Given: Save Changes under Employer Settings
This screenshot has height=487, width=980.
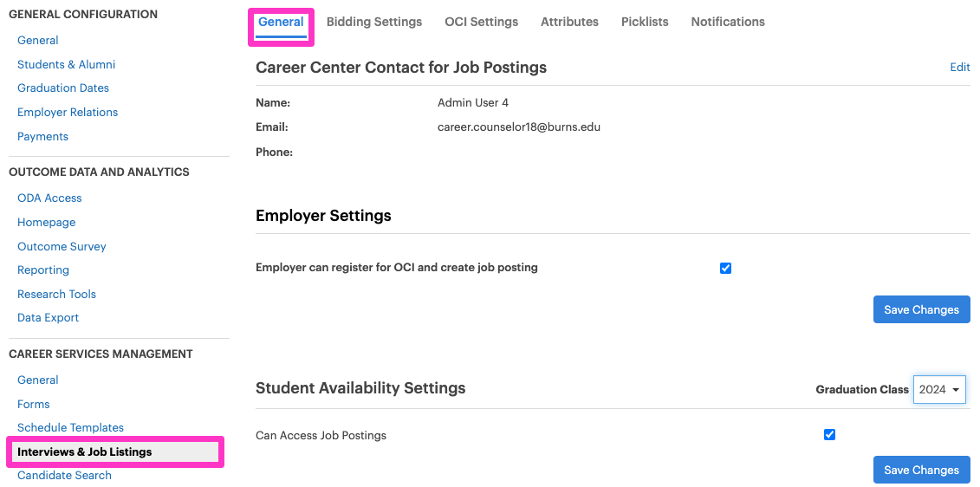Looking at the screenshot, I should 921,309.
